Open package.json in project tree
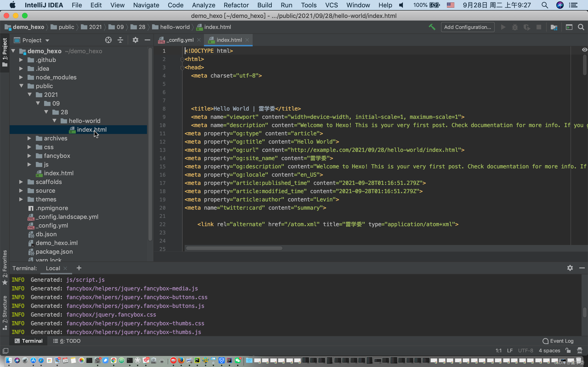This screenshot has width=588, height=367. pos(54,251)
